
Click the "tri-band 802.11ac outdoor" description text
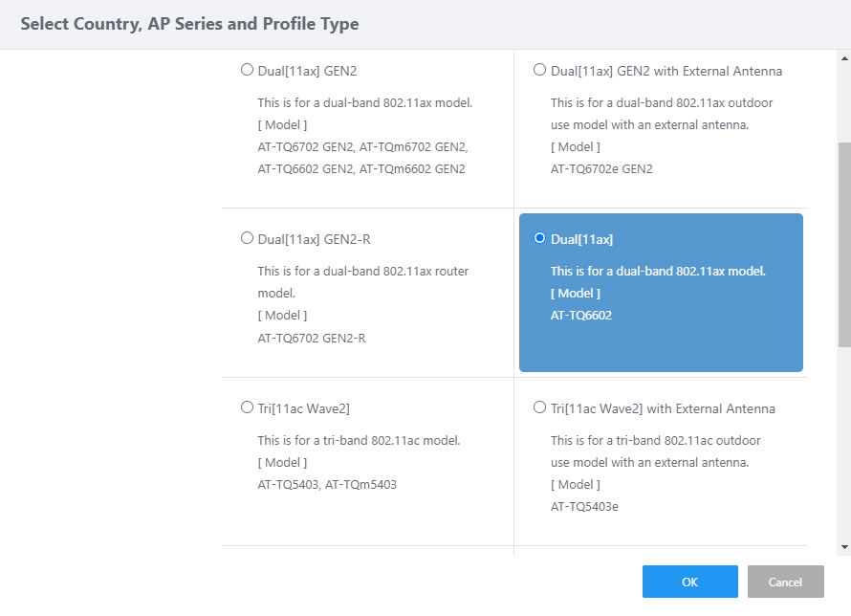click(x=656, y=440)
